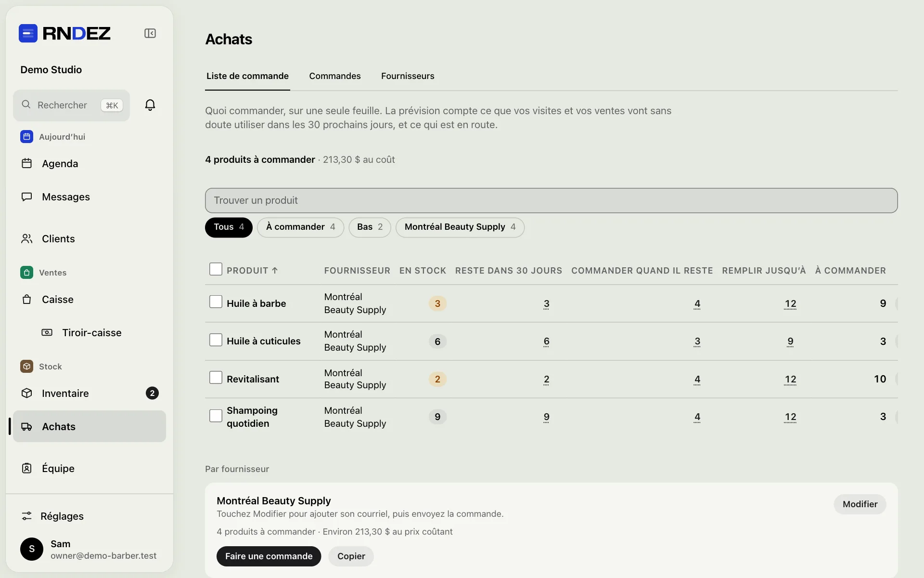
Task: Click the Agenda calendar icon
Action: pyautogui.click(x=27, y=163)
